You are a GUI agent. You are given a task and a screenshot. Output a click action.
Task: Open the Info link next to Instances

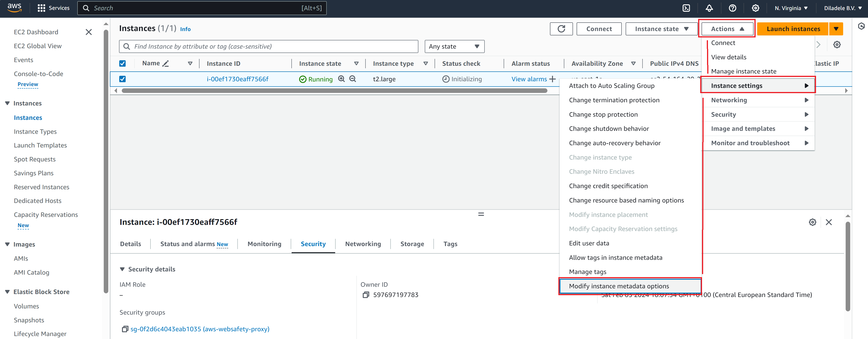pyautogui.click(x=185, y=29)
